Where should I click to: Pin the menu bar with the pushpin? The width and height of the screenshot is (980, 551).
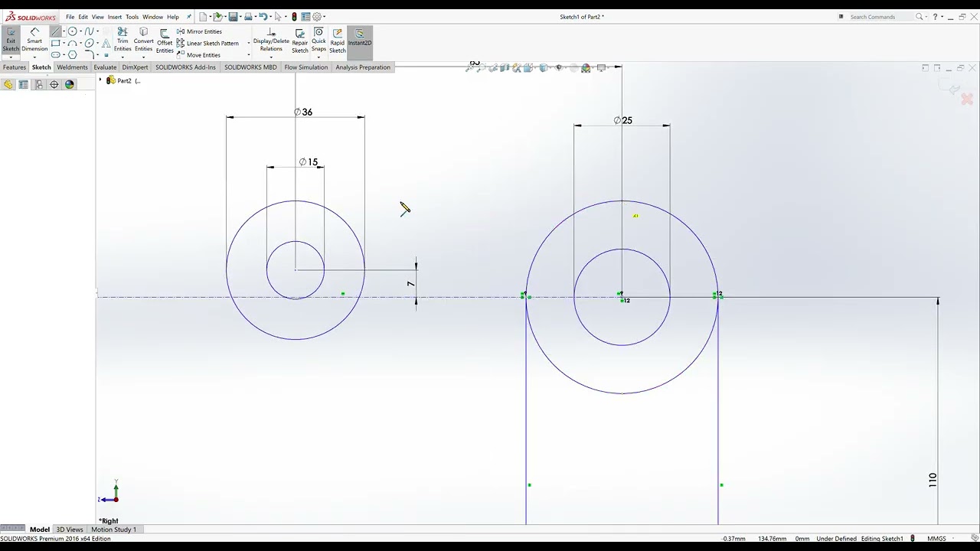pyautogui.click(x=189, y=17)
